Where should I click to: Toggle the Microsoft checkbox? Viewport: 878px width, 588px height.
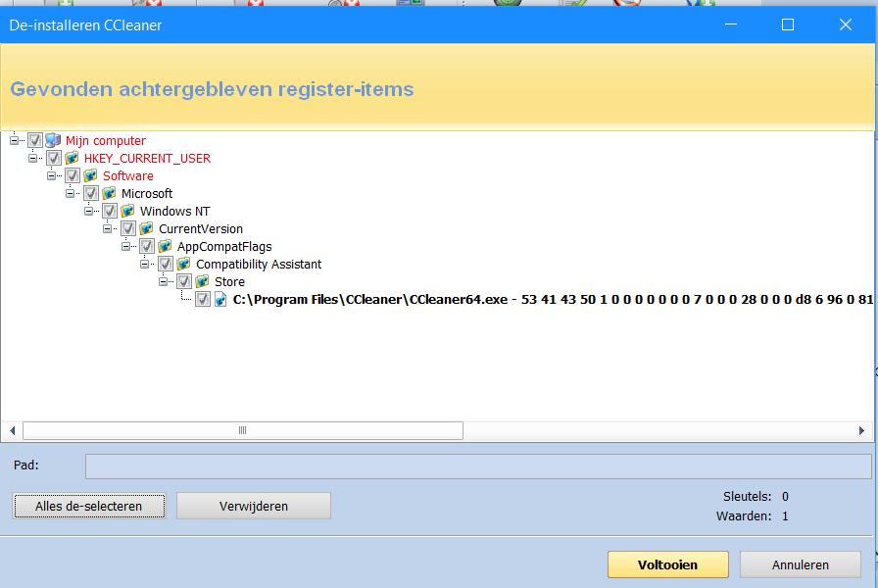pos(91,193)
